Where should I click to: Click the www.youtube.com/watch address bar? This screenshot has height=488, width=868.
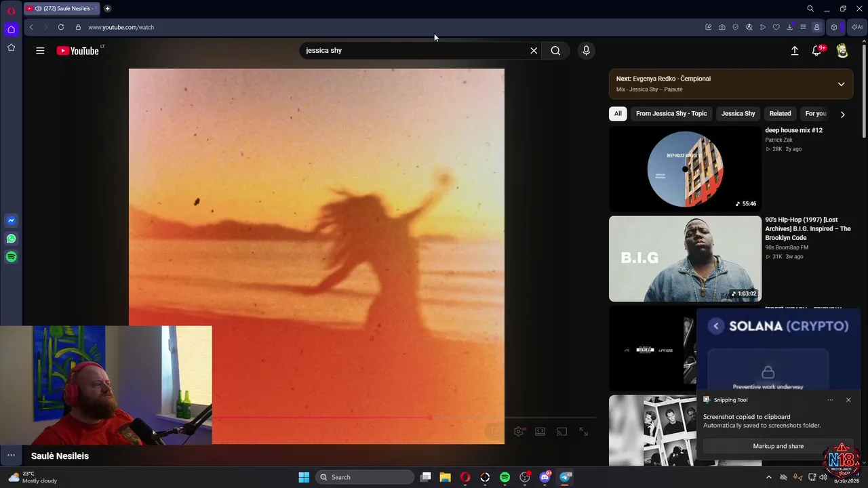point(121,27)
